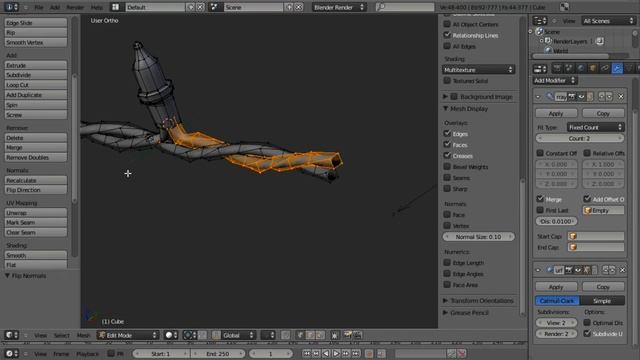This screenshot has width=640, height=360.
Task: Jump to the start frame
Action: (307, 353)
